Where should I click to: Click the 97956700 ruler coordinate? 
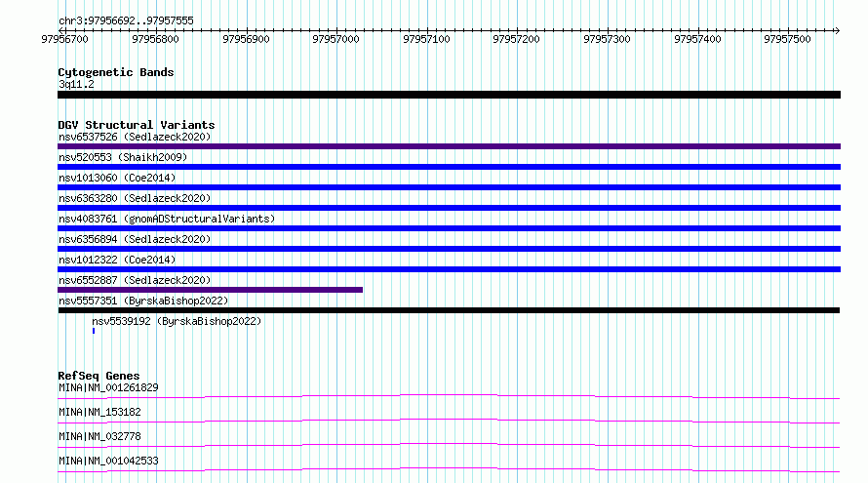64,39
